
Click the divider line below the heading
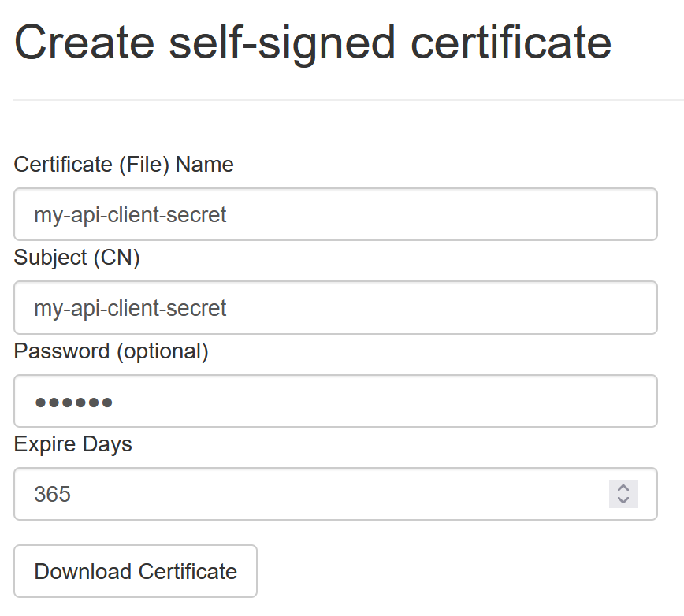(347, 100)
